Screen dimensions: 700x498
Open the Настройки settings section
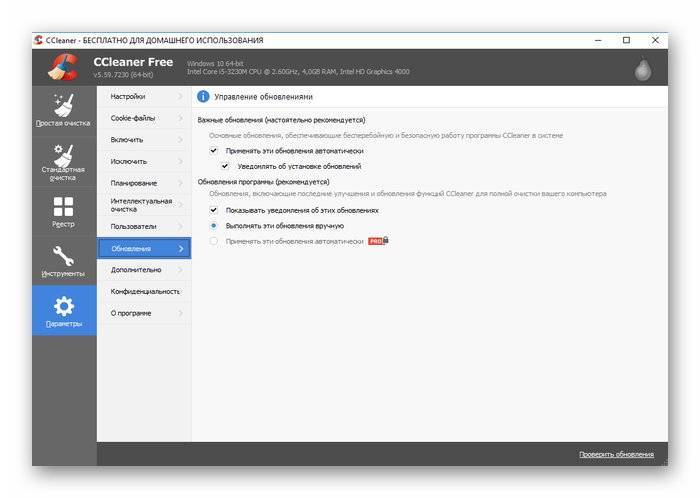point(144,96)
